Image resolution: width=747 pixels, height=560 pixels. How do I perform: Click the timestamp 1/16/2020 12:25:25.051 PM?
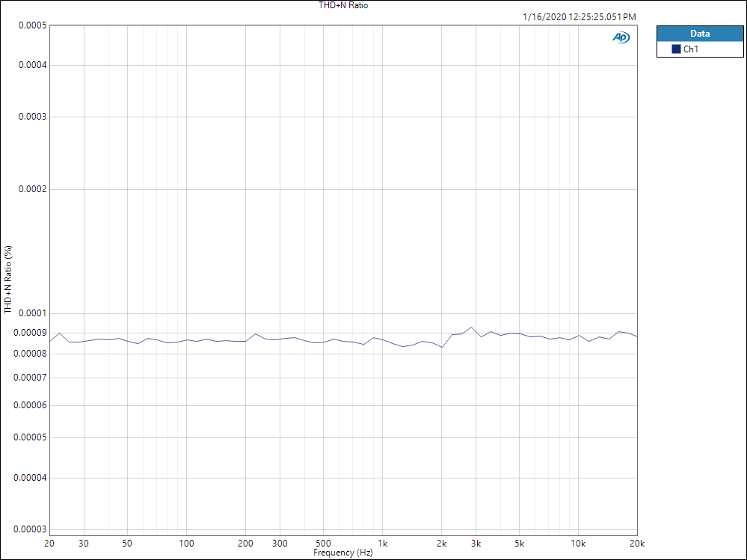[x=580, y=17]
